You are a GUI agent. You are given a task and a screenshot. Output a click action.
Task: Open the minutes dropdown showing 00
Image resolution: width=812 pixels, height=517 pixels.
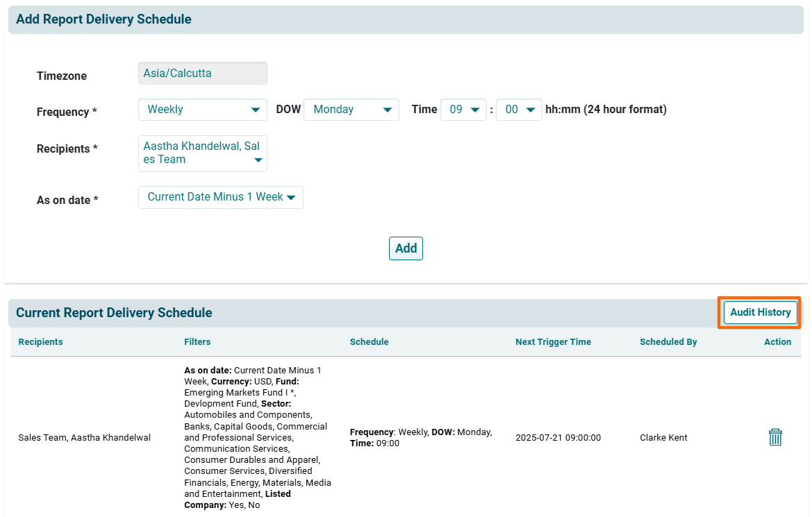[x=519, y=110]
